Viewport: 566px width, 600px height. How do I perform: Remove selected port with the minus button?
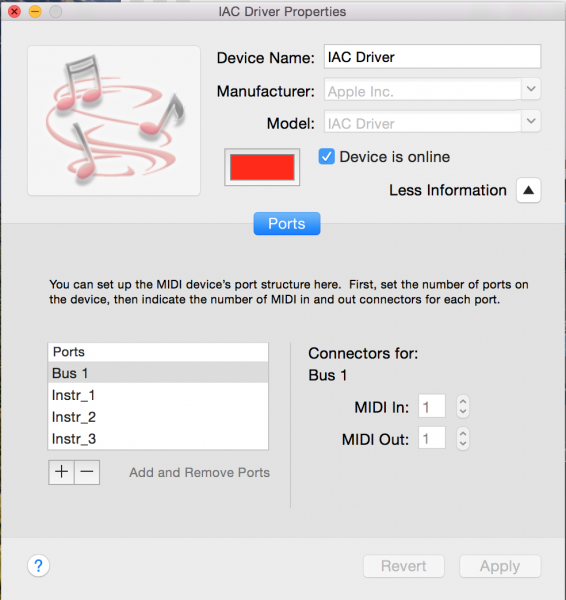click(x=87, y=472)
